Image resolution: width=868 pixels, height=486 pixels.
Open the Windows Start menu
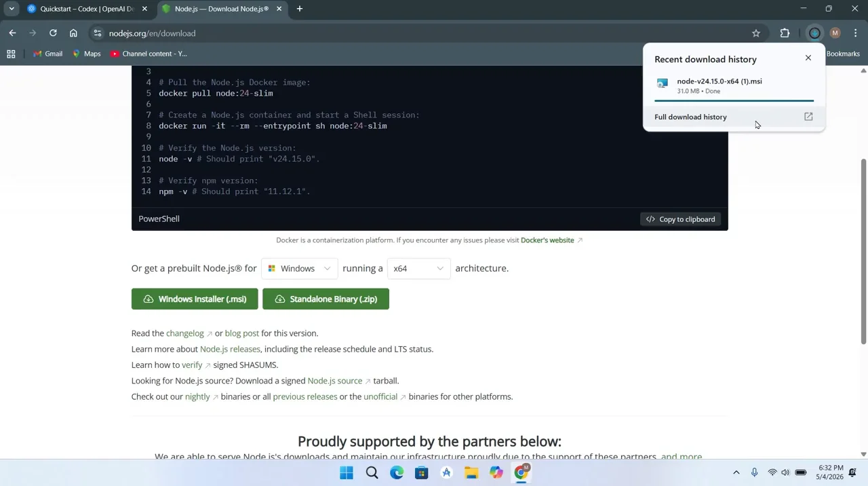click(347, 473)
